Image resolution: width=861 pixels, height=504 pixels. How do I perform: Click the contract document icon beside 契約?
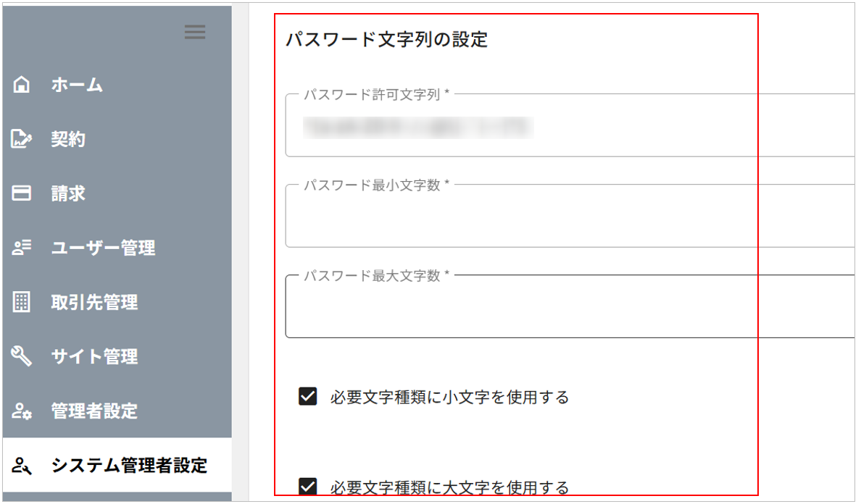click(22, 139)
